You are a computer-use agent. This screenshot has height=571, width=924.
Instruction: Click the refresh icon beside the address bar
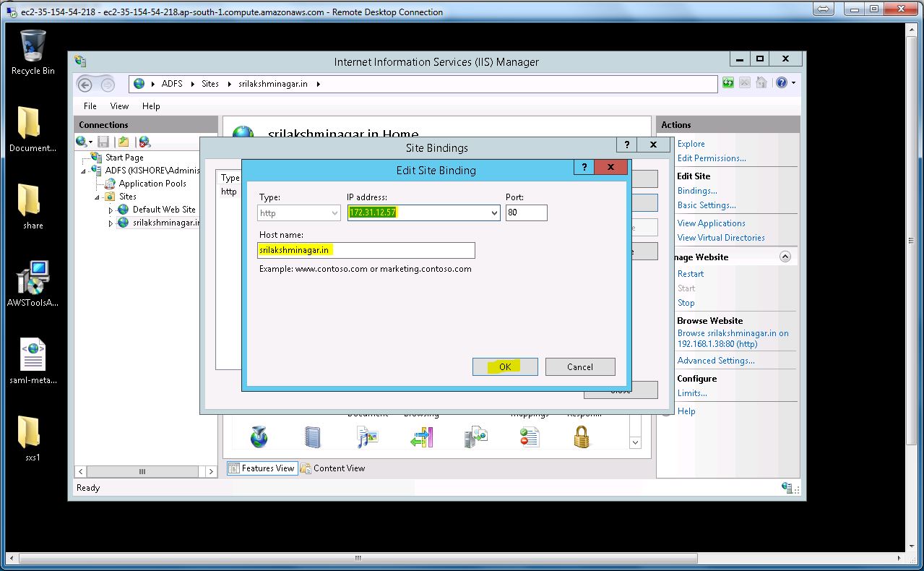pyautogui.click(x=728, y=84)
